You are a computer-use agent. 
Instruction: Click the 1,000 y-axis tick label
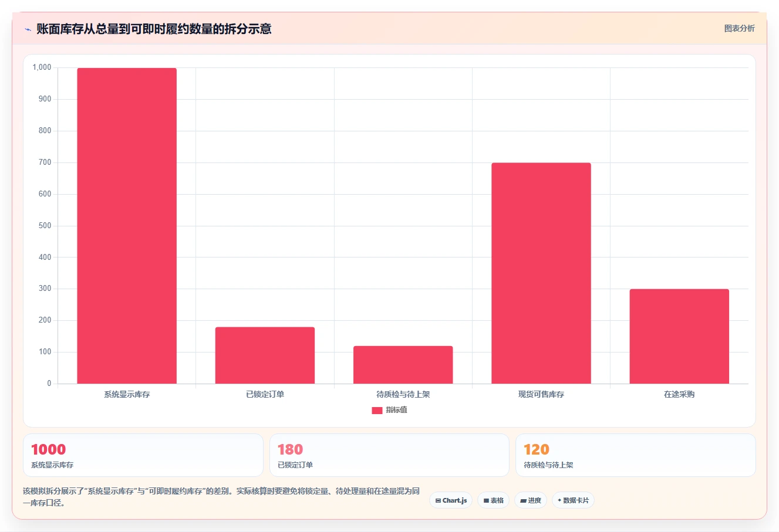pyautogui.click(x=42, y=67)
